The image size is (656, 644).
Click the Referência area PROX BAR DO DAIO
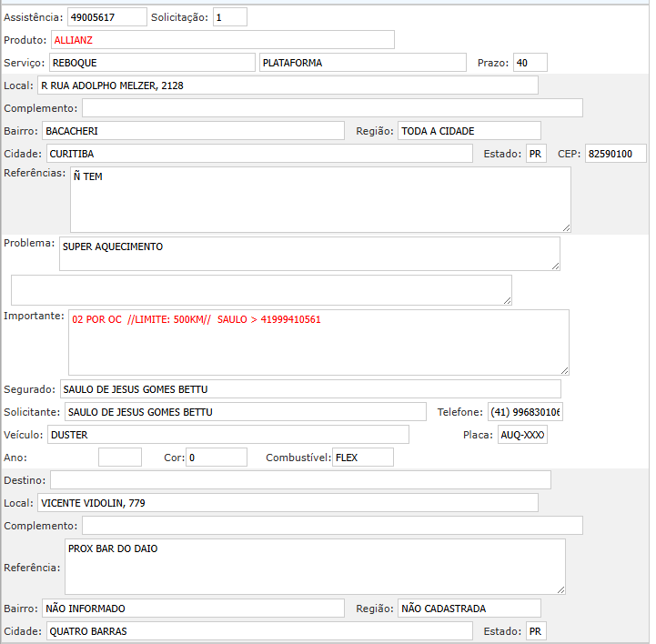(x=315, y=567)
